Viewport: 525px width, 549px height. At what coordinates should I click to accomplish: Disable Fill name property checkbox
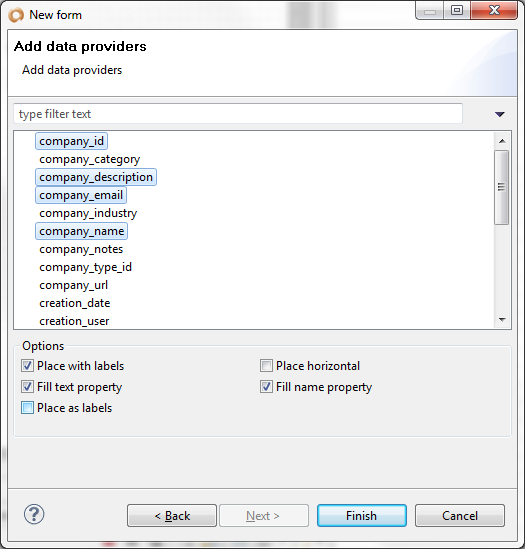266,387
